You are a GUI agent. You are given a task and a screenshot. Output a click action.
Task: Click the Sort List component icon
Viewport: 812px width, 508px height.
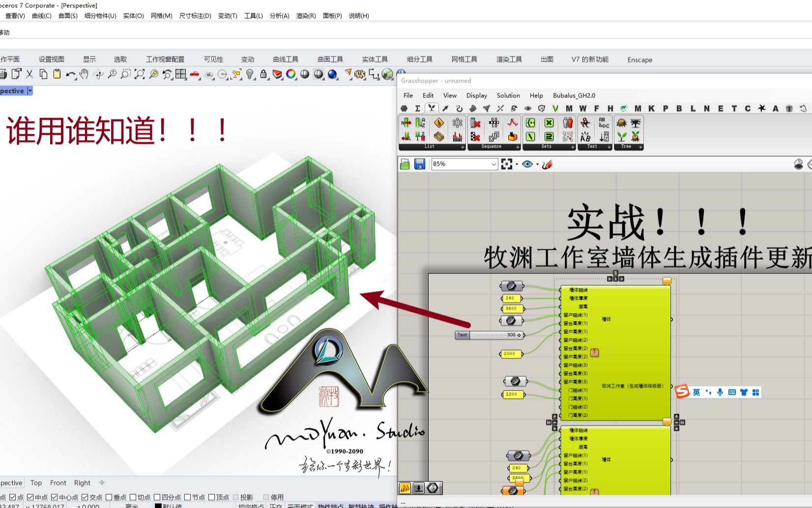420,123
